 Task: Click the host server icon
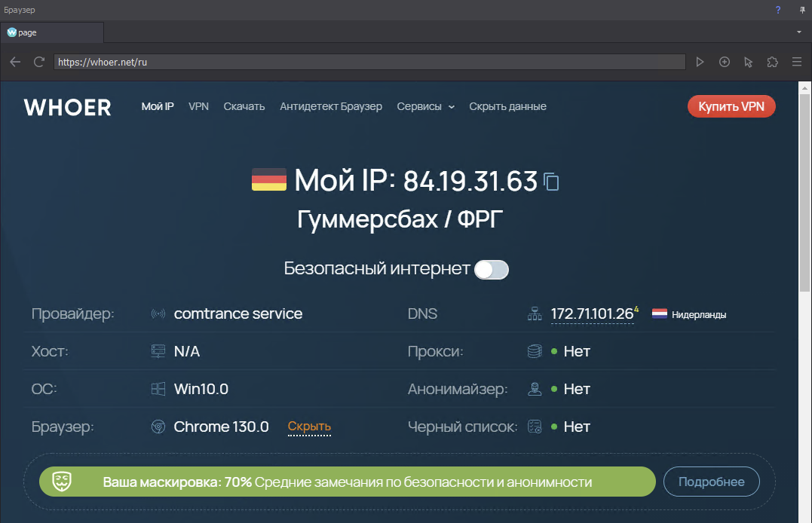click(158, 351)
